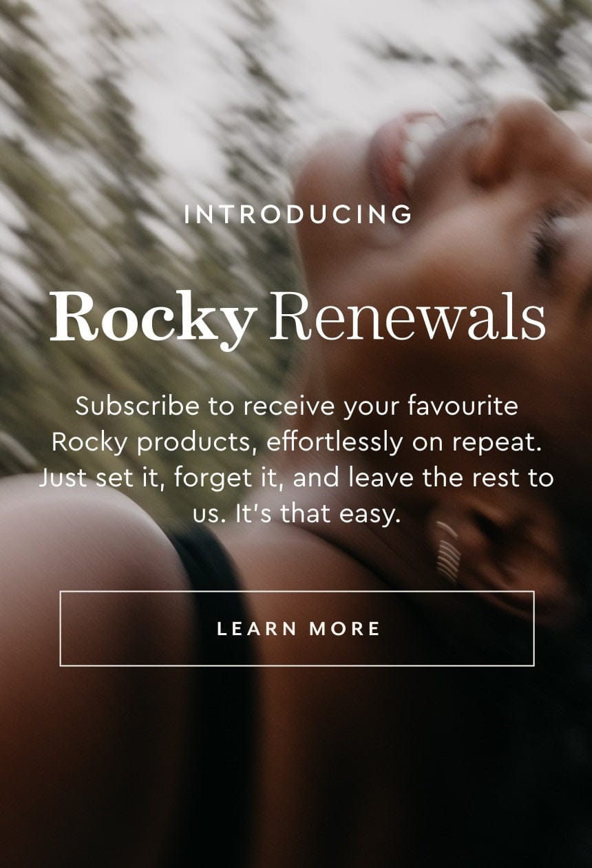
Task: Click the line starting 'Just set it, forget it'
Action: click(297, 478)
